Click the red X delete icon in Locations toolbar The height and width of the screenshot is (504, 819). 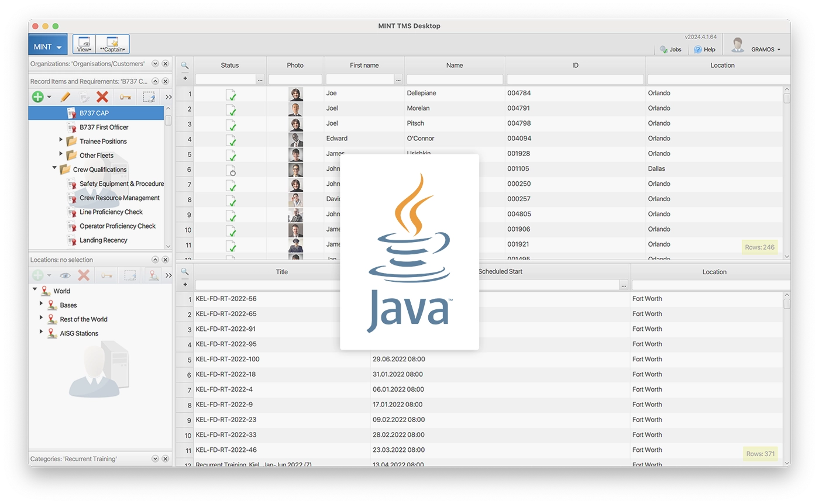[x=84, y=275]
